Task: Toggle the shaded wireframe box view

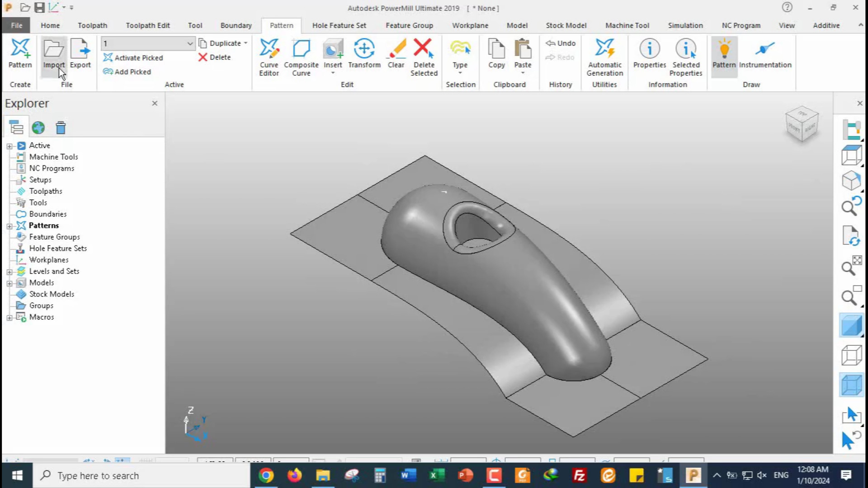Action: click(852, 385)
